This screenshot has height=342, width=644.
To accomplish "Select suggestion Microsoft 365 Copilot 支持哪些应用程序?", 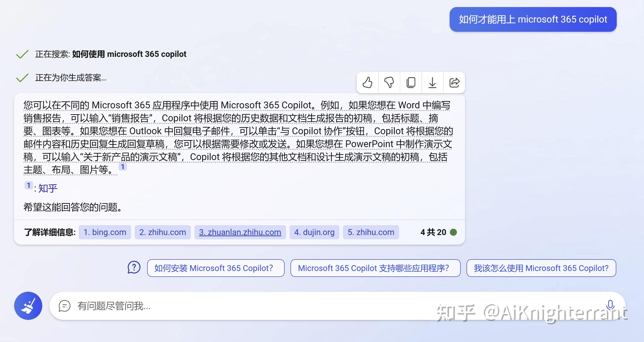I will (375, 268).
